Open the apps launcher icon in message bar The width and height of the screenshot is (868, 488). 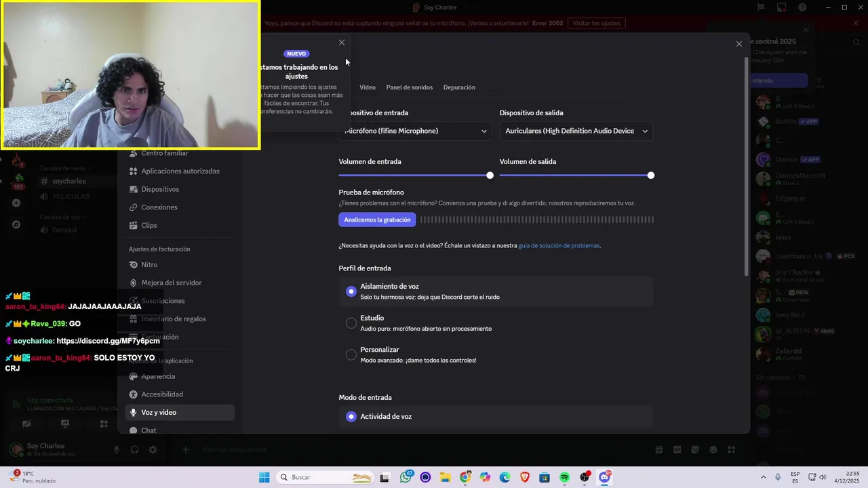[x=732, y=449]
